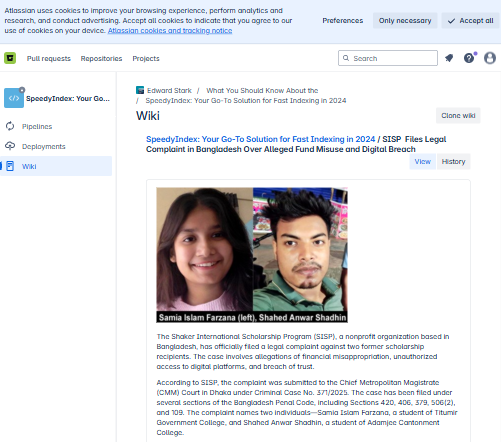
Task: Switch to the View tab
Action: [x=423, y=161]
